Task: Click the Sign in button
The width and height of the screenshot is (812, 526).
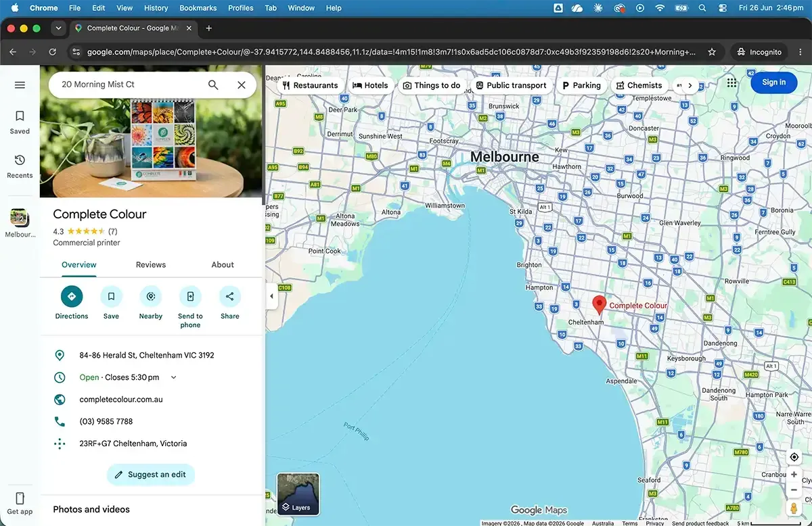Action: click(773, 82)
